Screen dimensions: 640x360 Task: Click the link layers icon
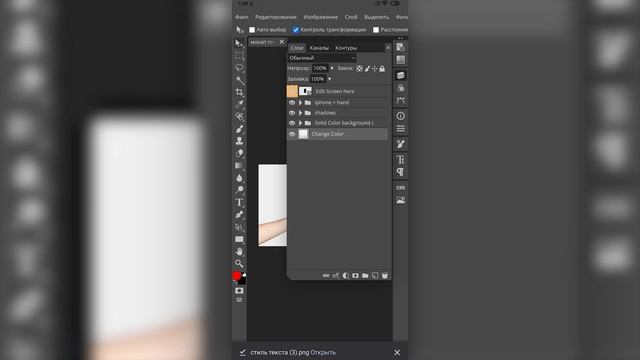click(x=326, y=276)
